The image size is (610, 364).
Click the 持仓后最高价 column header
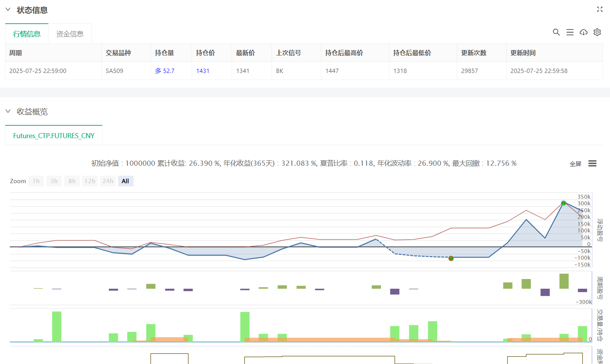click(355, 53)
